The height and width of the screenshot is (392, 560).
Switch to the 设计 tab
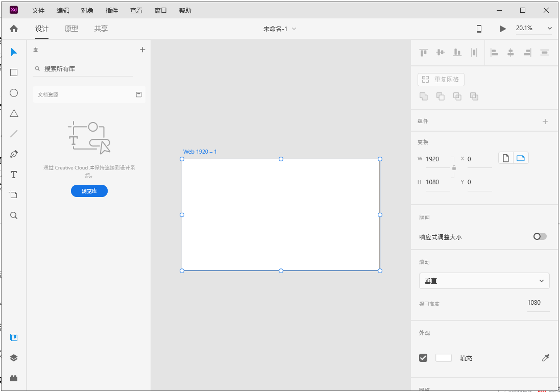click(42, 29)
